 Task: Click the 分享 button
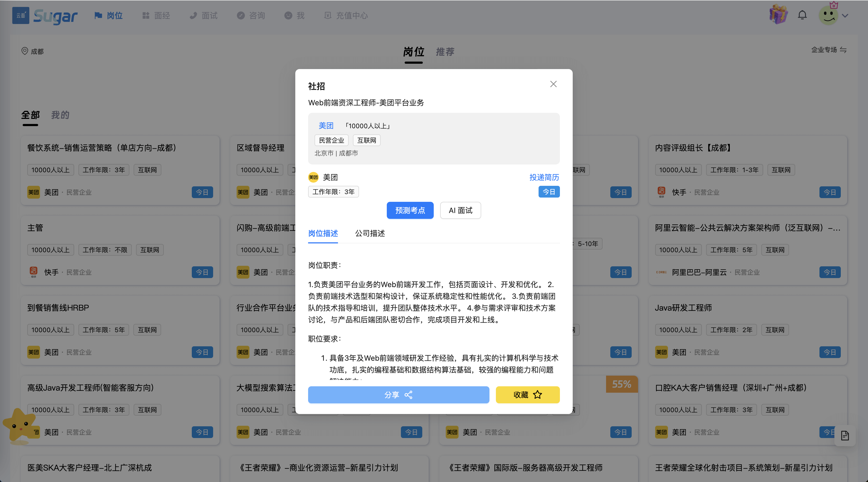coord(399,395)
